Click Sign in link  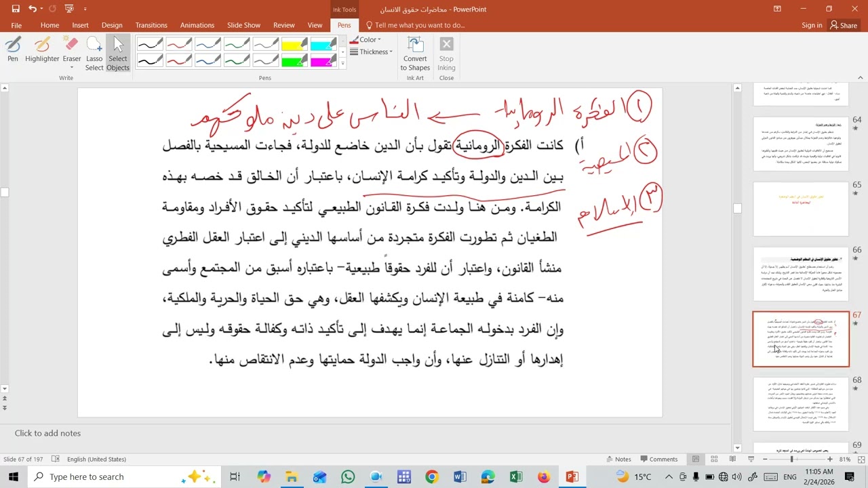(x=812, y=25)
